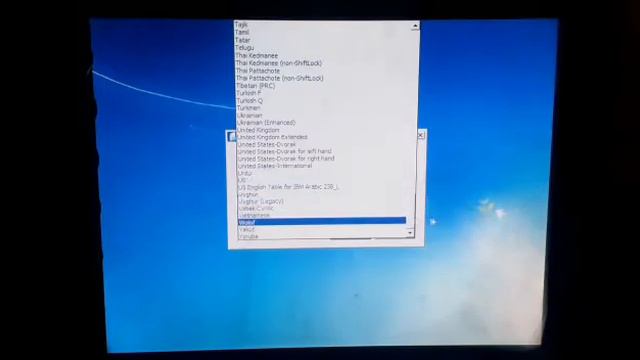Image resolution: width=640 pixels, height=360 pixels.
Task: Select the Tajik keyboard layout
Action: coord(242,25)
